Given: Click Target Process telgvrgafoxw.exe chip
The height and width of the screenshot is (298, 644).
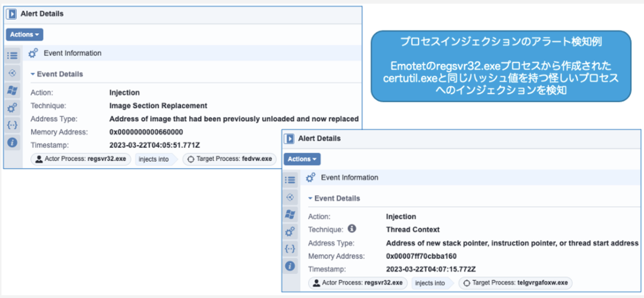Looking at the screenshot, I should tap(516, 283).
